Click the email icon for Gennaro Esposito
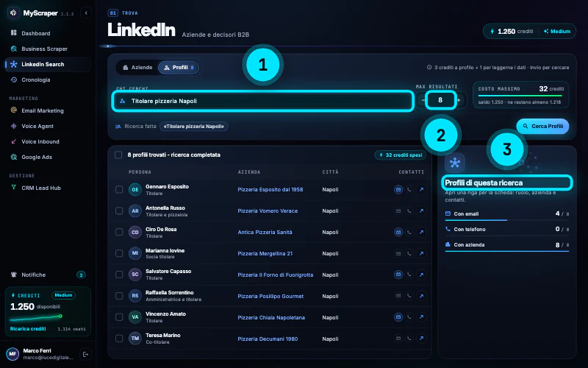This screenshot has width=588, height=368. click(398, 190)
